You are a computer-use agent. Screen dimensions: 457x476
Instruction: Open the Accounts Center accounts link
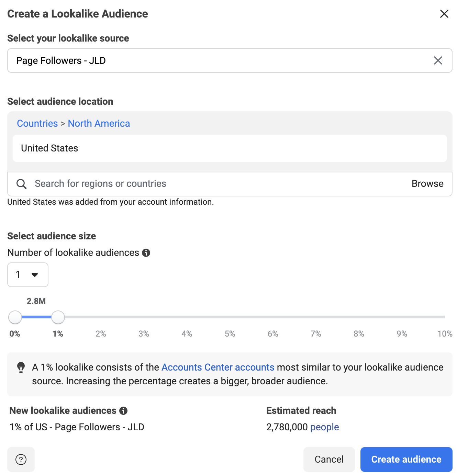(x=218, y=367)
